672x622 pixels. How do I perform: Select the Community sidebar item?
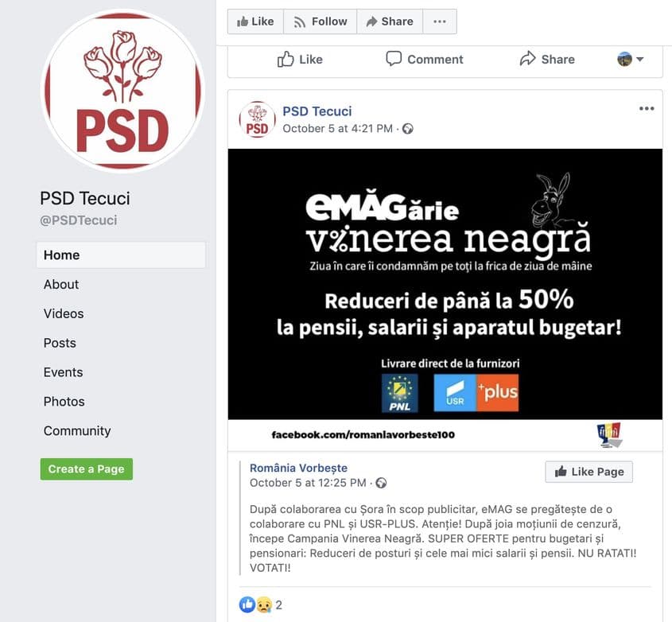[x=77, y=430]
